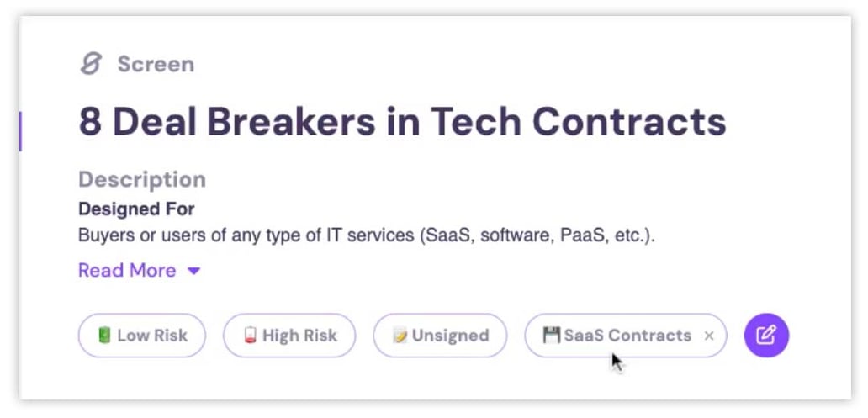Click the title "8 Deal Breakers in Tech Contracts"
868x418 pixels.
coord(402,122)
